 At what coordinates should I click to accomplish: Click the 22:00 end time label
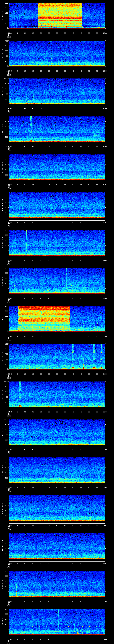(105, 298)
